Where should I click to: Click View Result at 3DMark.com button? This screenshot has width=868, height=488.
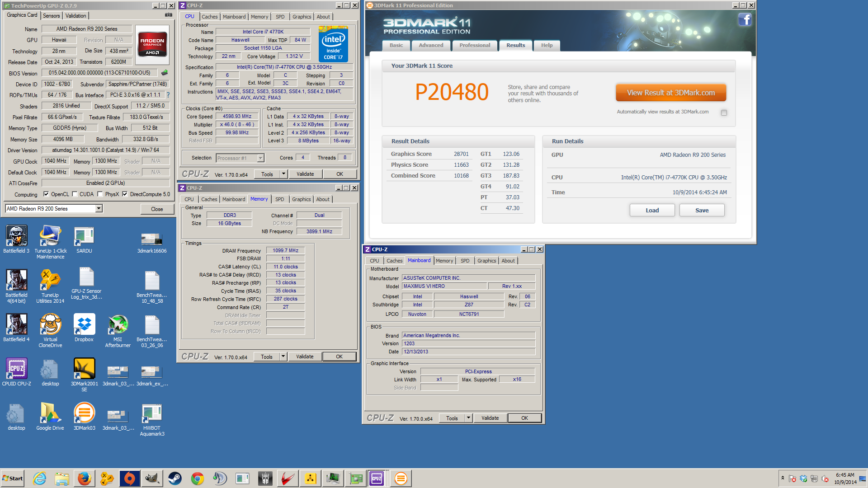[x=671, y=93]
